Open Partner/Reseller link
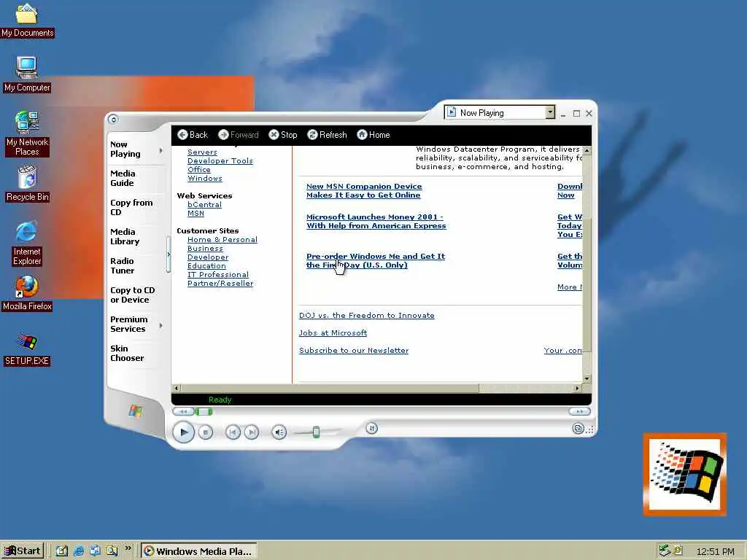747x560 pixels. (x=220, y=284)
